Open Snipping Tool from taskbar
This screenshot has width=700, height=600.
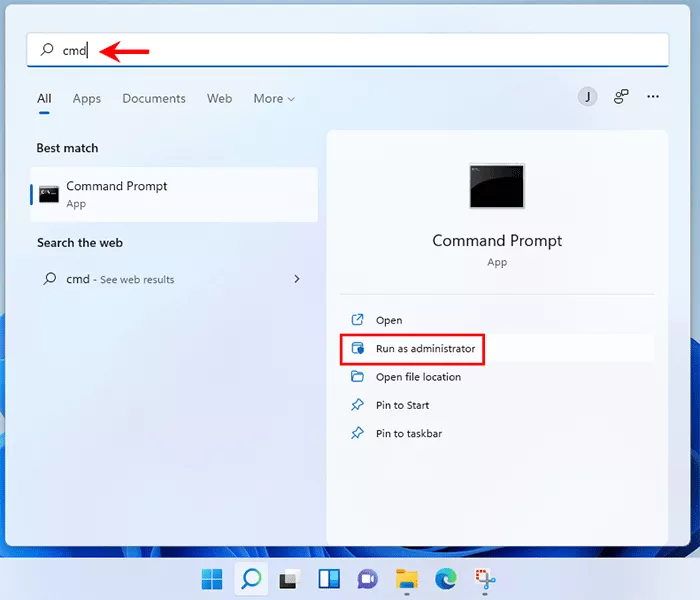(x=485, y=579)
